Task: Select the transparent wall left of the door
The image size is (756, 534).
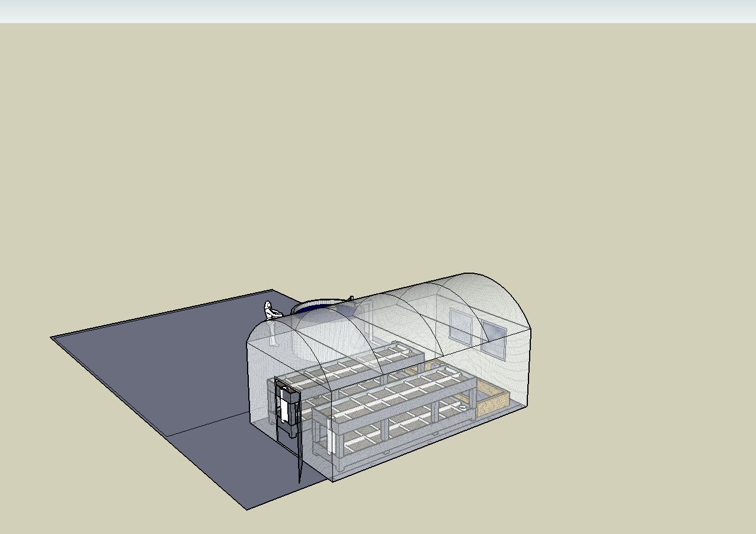Action: click(260, 385)
